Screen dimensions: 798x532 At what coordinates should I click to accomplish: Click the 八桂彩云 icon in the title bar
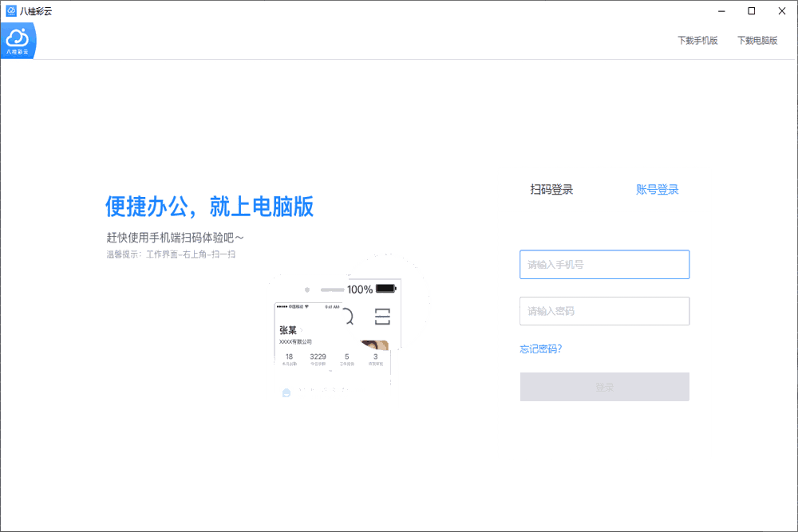[x=10, y=10]
